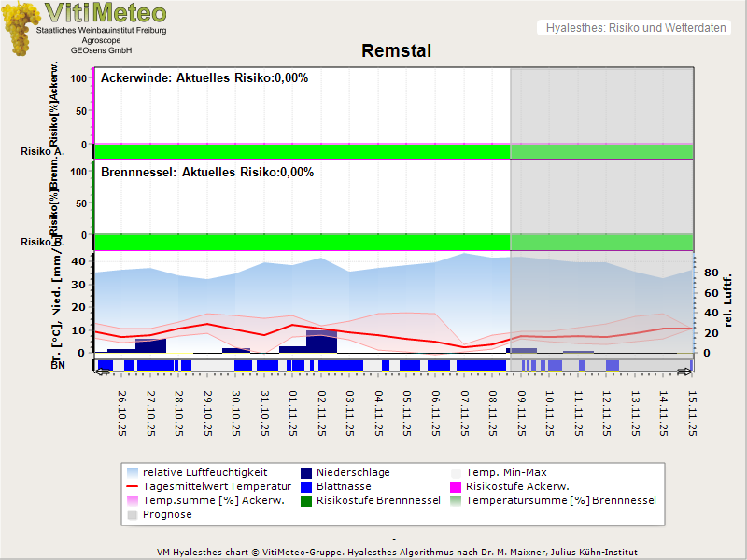Click the Risikostufe Ackerw. magenta swatch
Viewport: 747px width, 560px height.
pyautogui.click(x=457, y=486)
